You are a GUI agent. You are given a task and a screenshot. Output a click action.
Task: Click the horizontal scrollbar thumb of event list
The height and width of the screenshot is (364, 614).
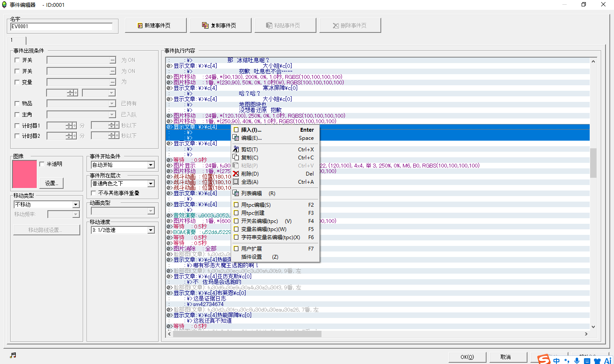(247, 334)
